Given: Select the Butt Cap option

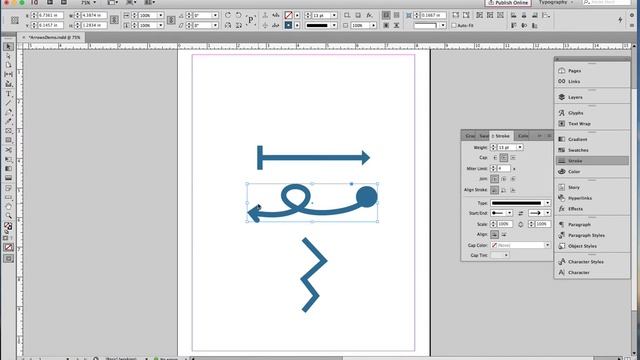Looking at the screenshot, I should click(495, 158).
